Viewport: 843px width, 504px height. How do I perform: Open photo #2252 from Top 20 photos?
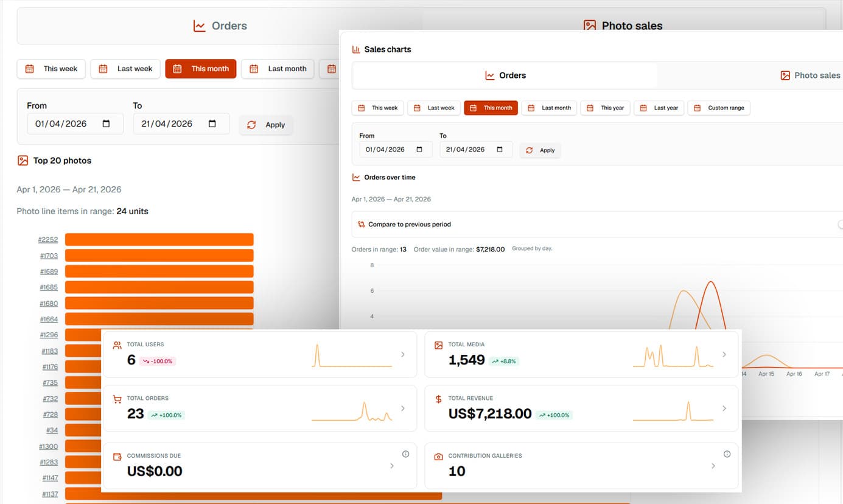[x=48, y=239]
